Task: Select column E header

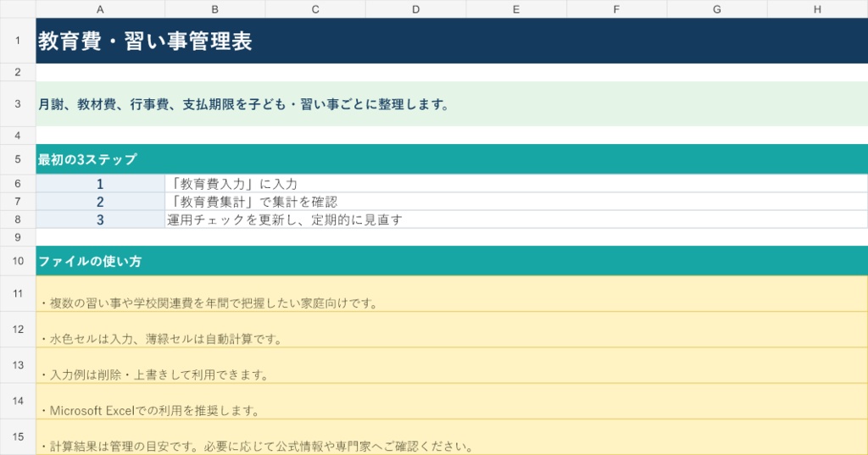Action: [516, 8]
